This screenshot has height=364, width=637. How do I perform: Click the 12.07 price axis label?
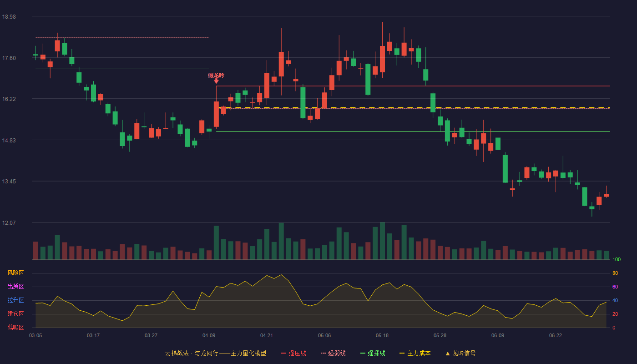9,222
